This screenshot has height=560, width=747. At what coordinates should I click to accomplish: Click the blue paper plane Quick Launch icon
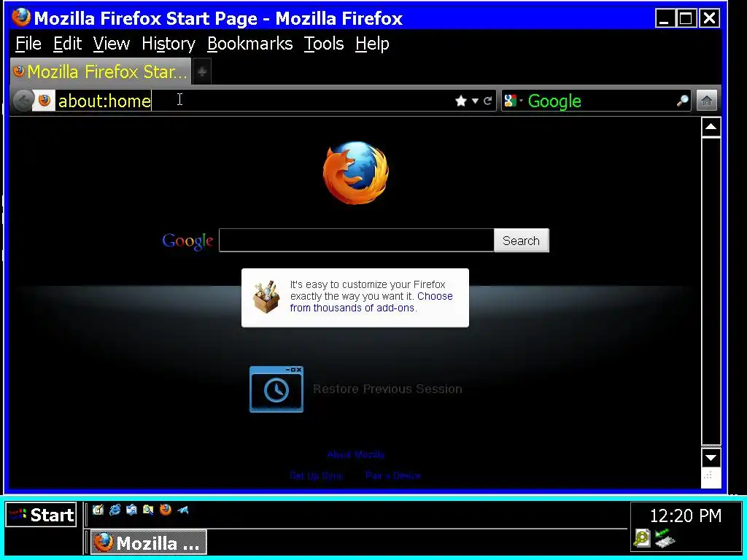183,510
